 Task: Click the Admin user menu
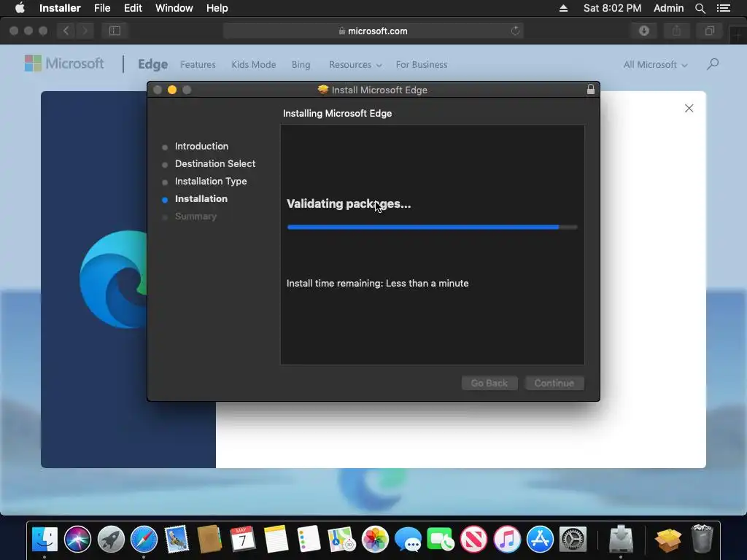coord(668,8)
